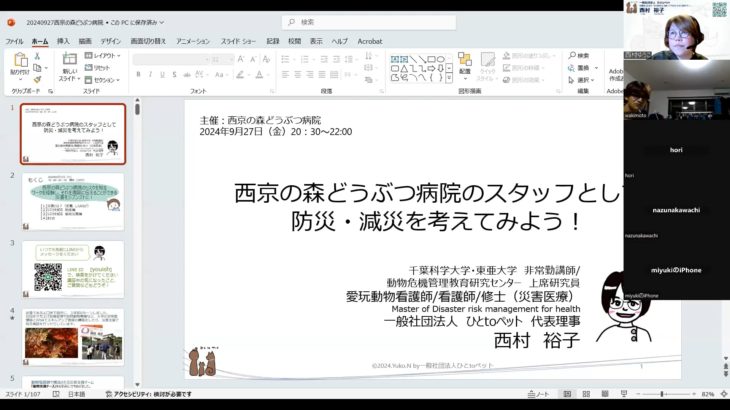The width and height of the screenshot is (730, 410).
Task: Apply bullet list icon
Action: coord(286,59)
